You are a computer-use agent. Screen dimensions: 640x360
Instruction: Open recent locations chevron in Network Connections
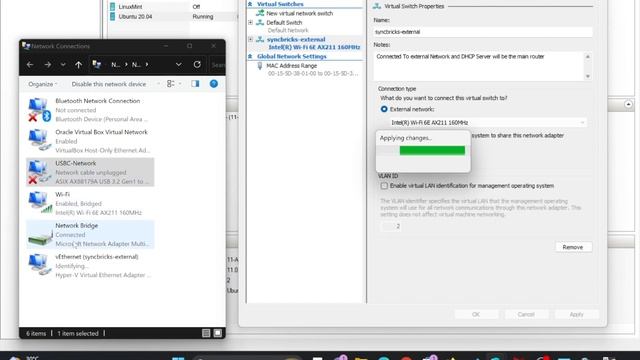(x=63, y=64)
